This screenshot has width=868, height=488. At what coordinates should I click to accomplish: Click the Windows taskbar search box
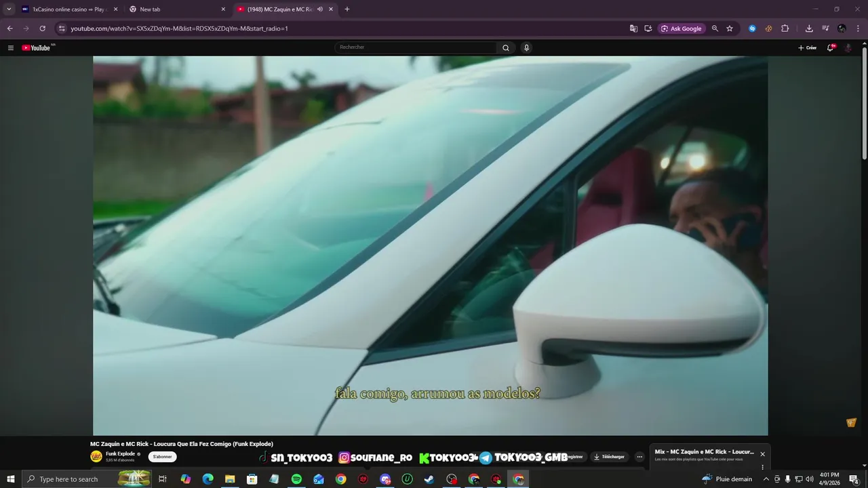point(86,479)
